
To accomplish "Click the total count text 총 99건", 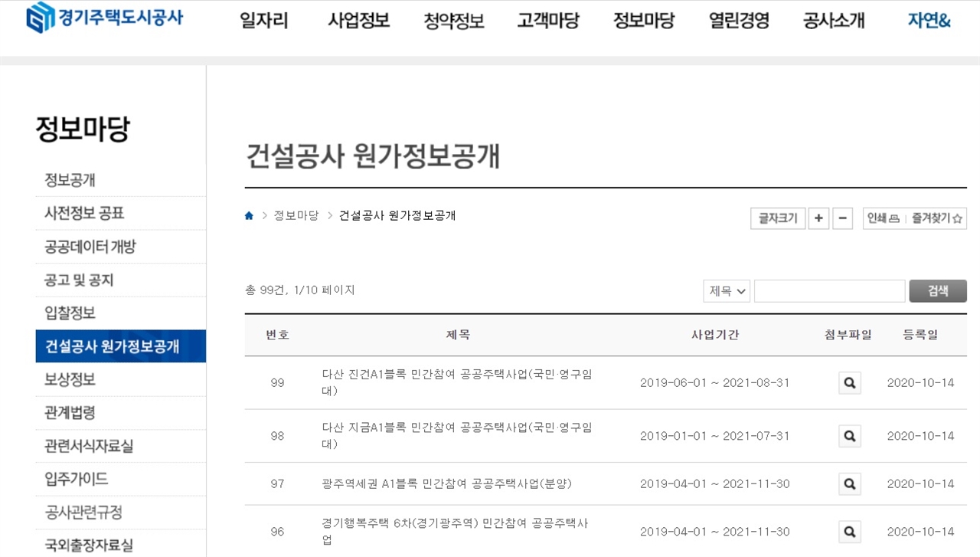I will [266, 290].
